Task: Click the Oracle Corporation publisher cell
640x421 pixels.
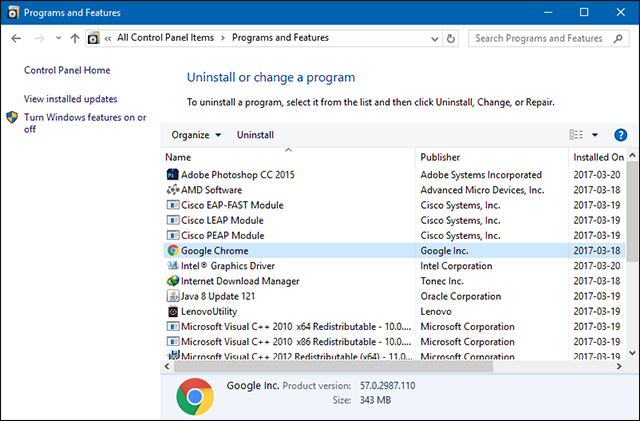Action: pos(460,296)
